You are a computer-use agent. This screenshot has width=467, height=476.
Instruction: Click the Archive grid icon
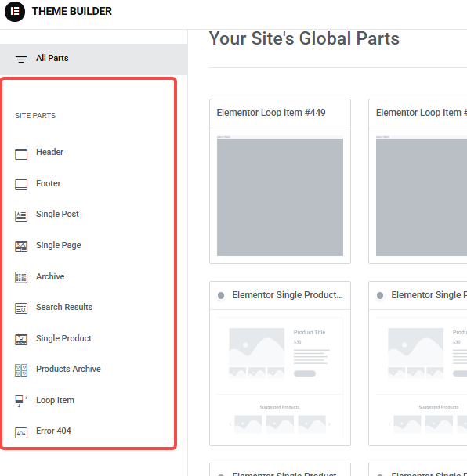pos(21,277)
